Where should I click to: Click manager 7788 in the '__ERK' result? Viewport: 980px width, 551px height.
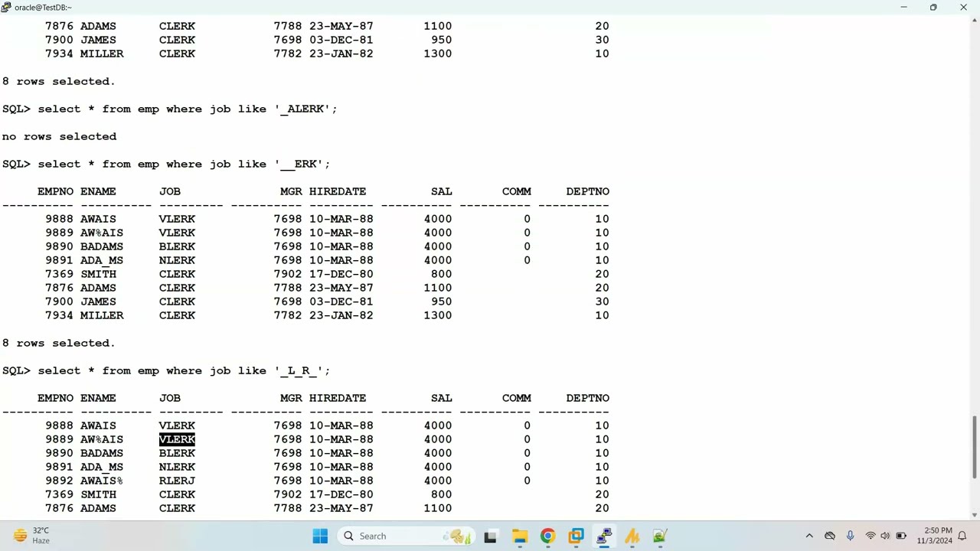click(x=288, y=288)
